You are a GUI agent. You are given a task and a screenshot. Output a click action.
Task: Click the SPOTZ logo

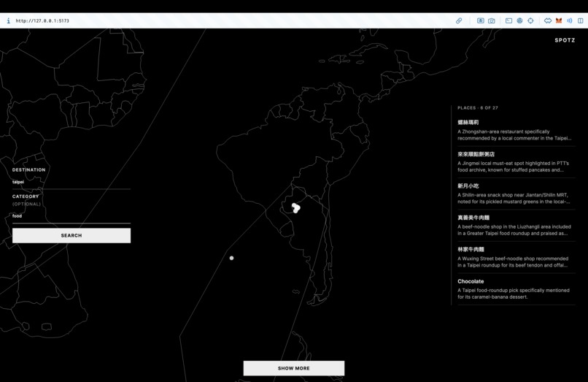(x=565, y=40)
